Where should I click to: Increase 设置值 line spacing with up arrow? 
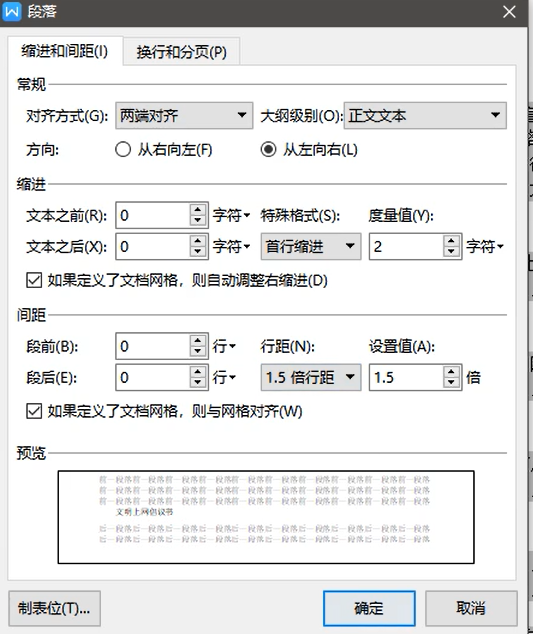(451, 372)
